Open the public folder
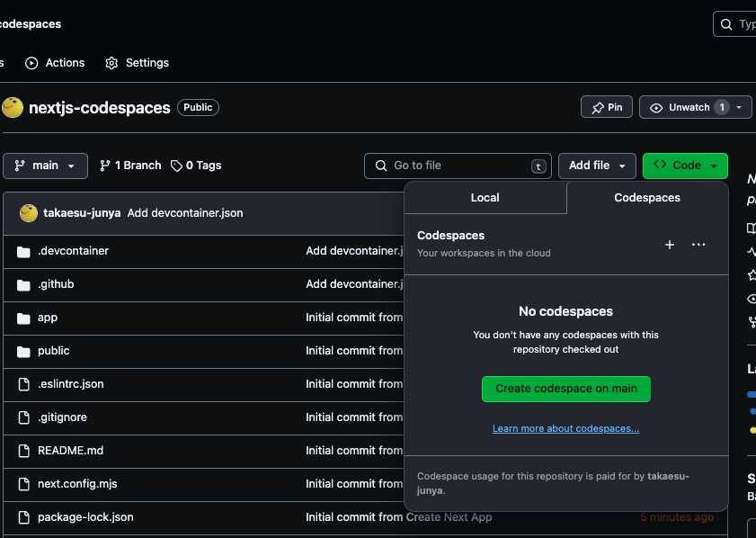The height and width of the screenshot is (538, 756). (54, 351)
